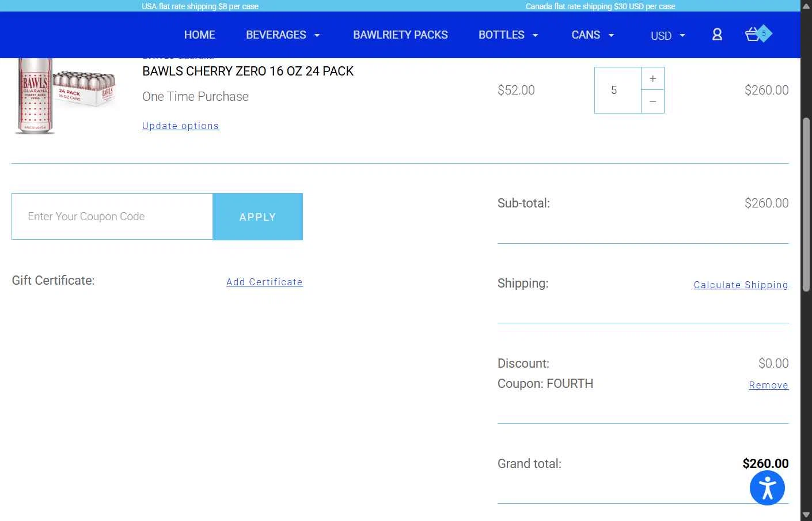Apply the coupon with the APPLY button
Image resolution: width=812 pixels, height=521 pixels.
tap(257, 217)
